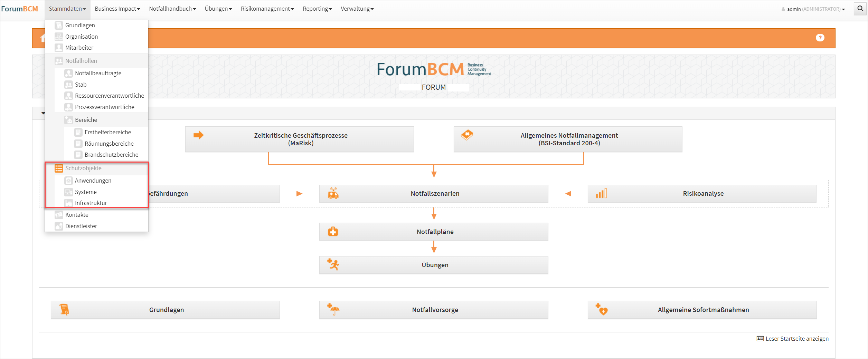Image resolution: width=868 pixels, height=359 pixels.
Task: Click the orange Schutzobjekte list icon
Action: (x=59, y=168)
